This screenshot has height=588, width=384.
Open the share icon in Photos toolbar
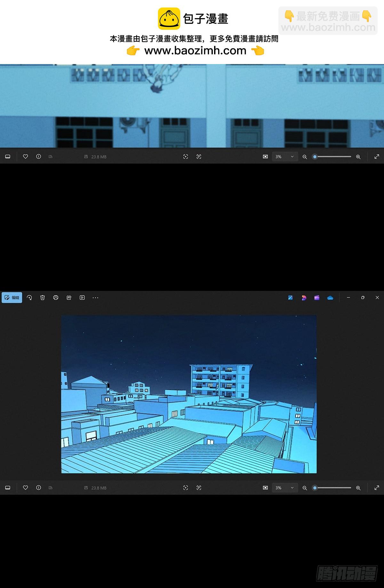(x=69, y=298)
